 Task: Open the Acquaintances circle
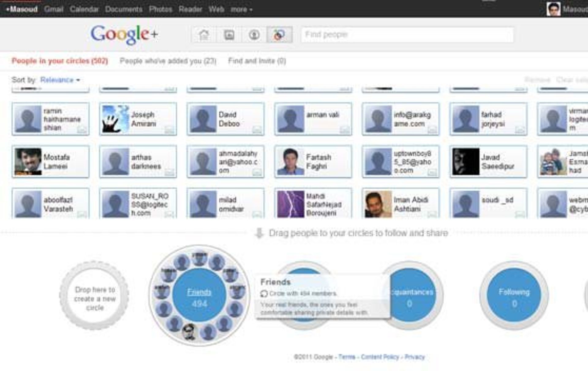pyautogui.click(x=412, y=295)
